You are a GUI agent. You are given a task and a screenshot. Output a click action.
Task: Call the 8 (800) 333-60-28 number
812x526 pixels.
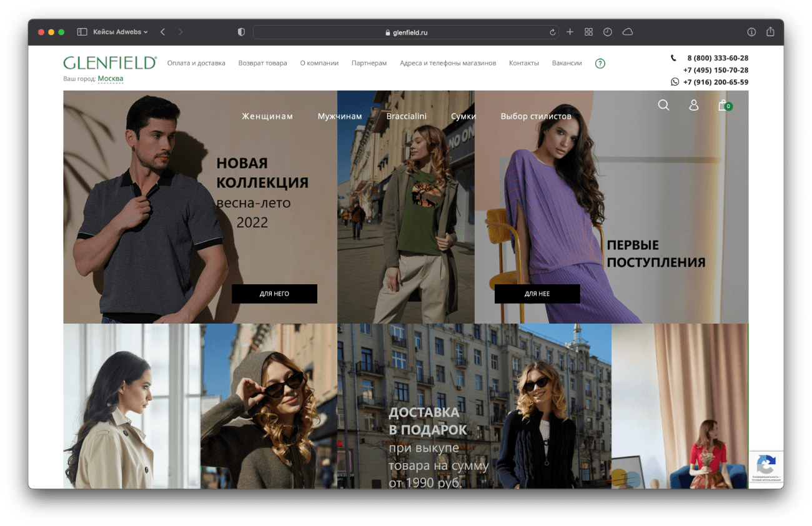718,58
